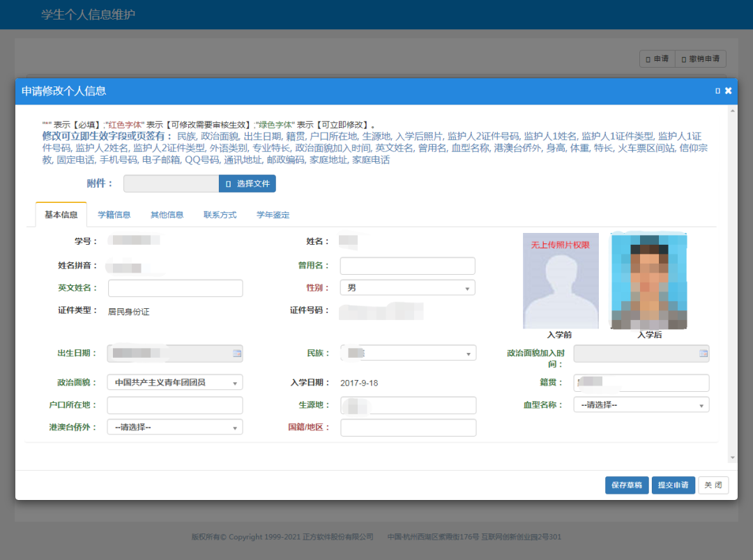
Task: Click the 入学后 student photo
Action: coord(648,281)
